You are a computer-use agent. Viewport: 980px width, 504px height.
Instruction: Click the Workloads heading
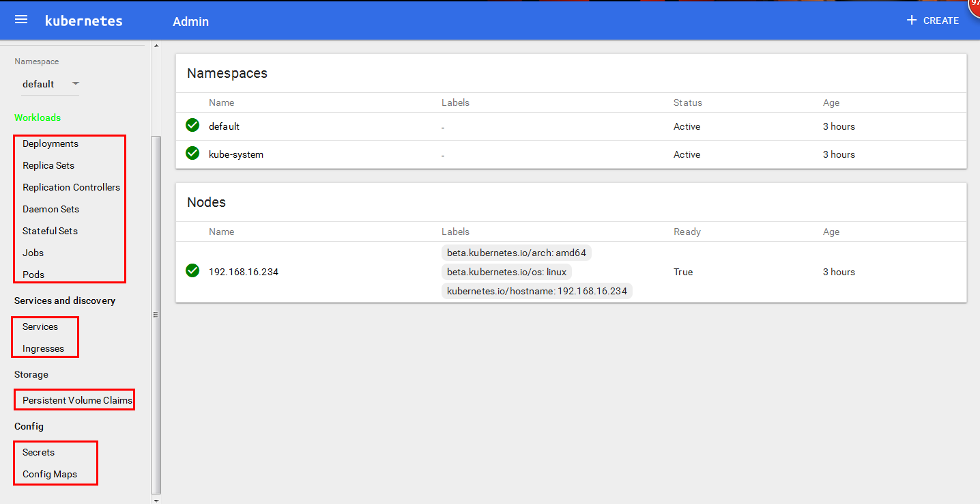pos(38,117)
